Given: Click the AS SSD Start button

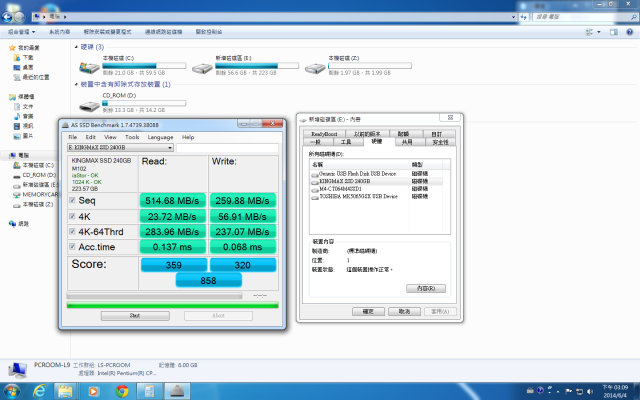Looking at the screenshot, I should tap(135, 316).
